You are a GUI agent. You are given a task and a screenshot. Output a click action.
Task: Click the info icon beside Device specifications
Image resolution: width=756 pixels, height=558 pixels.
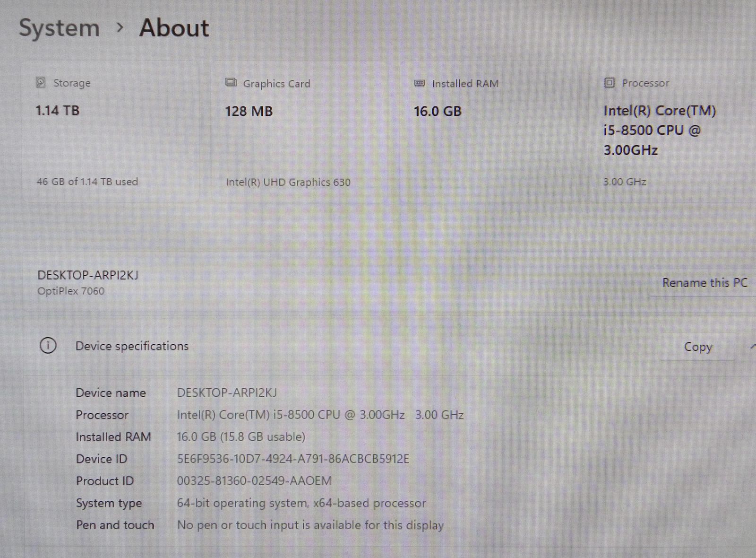click(x=48, y=346)
